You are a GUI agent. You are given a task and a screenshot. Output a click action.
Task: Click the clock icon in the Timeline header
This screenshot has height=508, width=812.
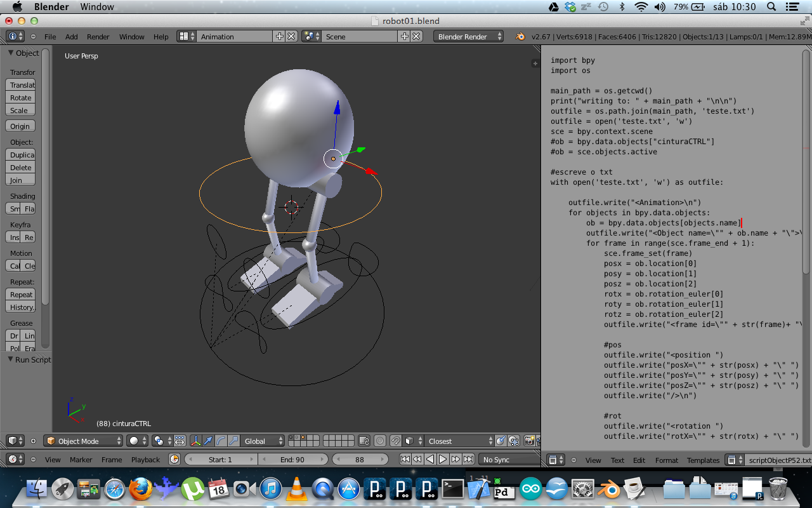175,459
